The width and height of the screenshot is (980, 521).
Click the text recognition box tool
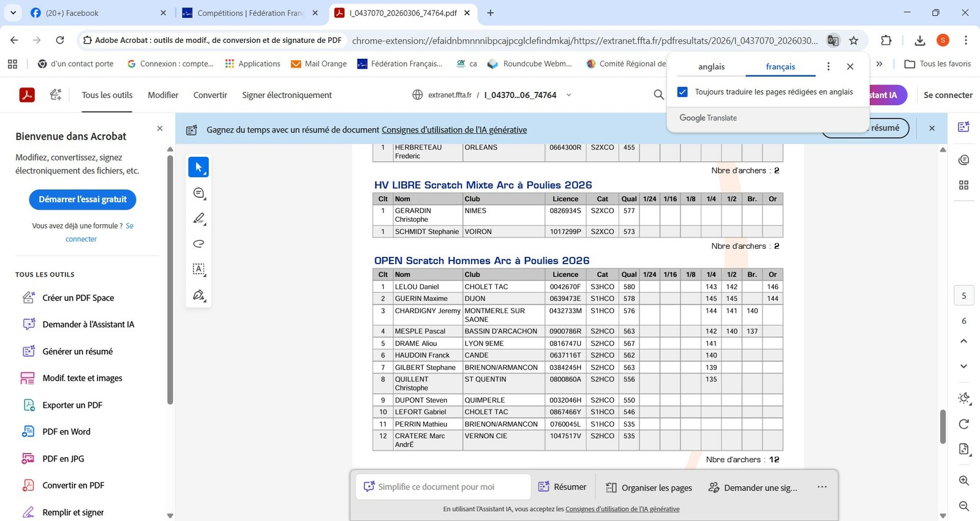pyautogui.click(x=198, y=269)
